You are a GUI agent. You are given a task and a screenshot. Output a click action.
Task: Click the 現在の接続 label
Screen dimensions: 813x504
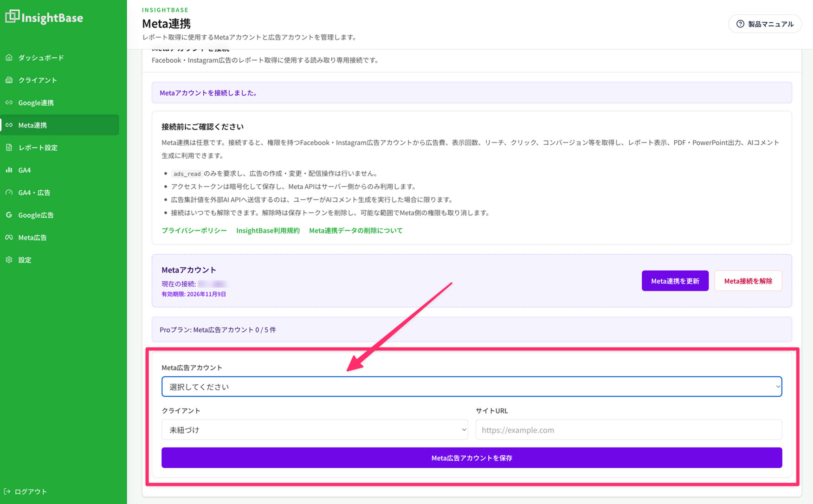pyautogui.click(x=179, y=284)
